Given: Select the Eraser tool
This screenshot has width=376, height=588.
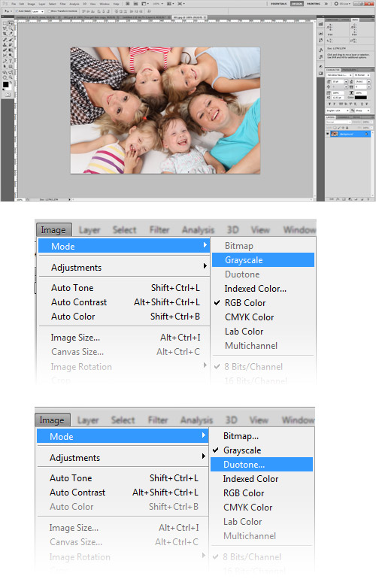Looking at the screenshot, I should pyautogui.click(x=5, y=50).
